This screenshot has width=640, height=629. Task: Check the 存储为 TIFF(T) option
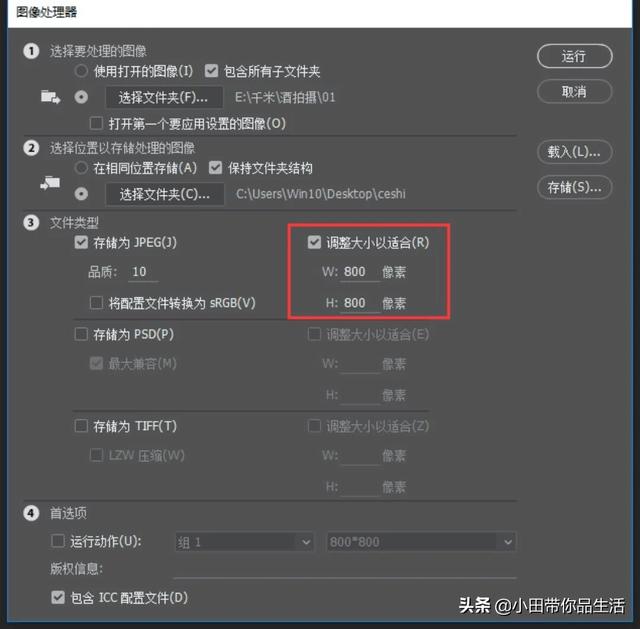tap(81, 426)
